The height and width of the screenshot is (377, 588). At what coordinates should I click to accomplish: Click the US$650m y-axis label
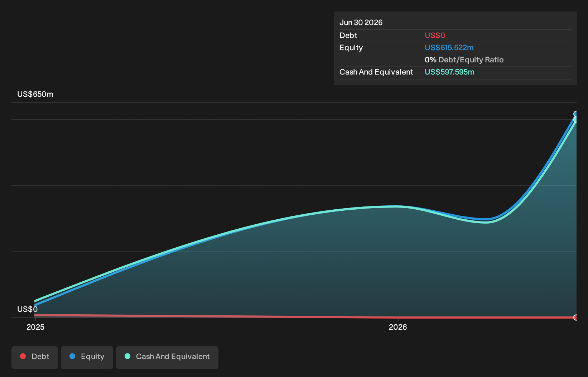(35, 94)
